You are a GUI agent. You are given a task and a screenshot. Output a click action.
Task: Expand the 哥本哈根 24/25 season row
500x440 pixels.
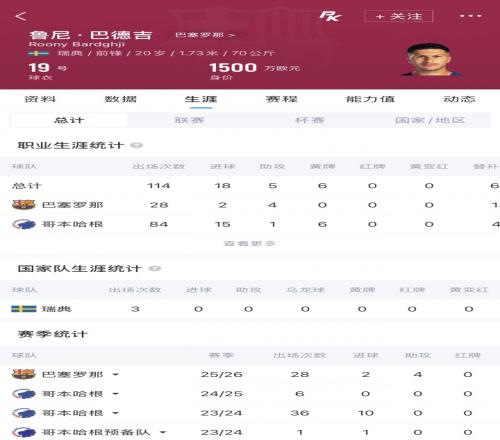(115, 394)
